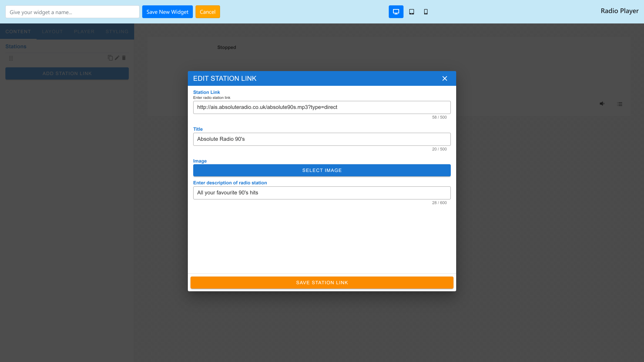Edit the station with the pencil icon
Viewport: 644px width, 362px height.
click(x=117, y=58)
